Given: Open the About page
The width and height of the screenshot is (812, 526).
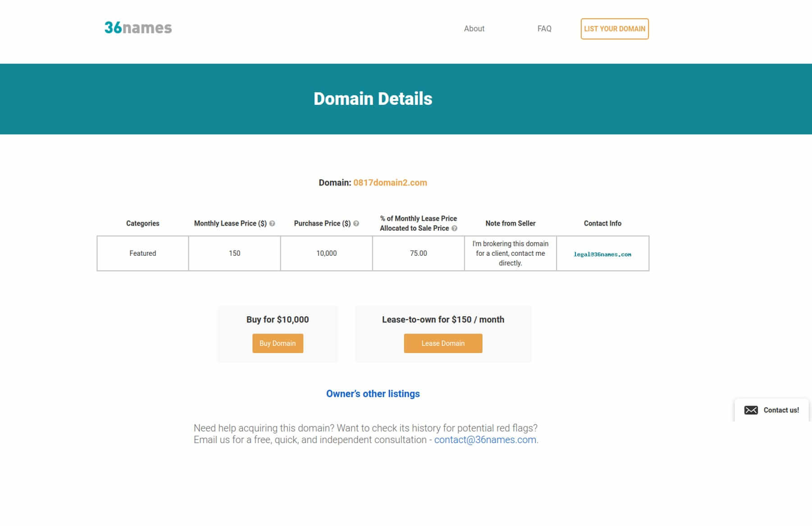Looking at the screenshot, I should 474,29.
